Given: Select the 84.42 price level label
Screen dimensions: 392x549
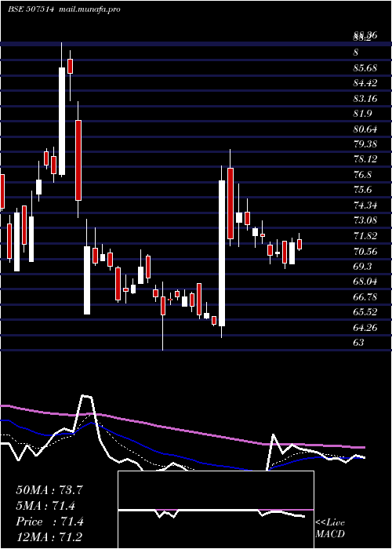Looking at the screenshot, I should pos(365,83).
